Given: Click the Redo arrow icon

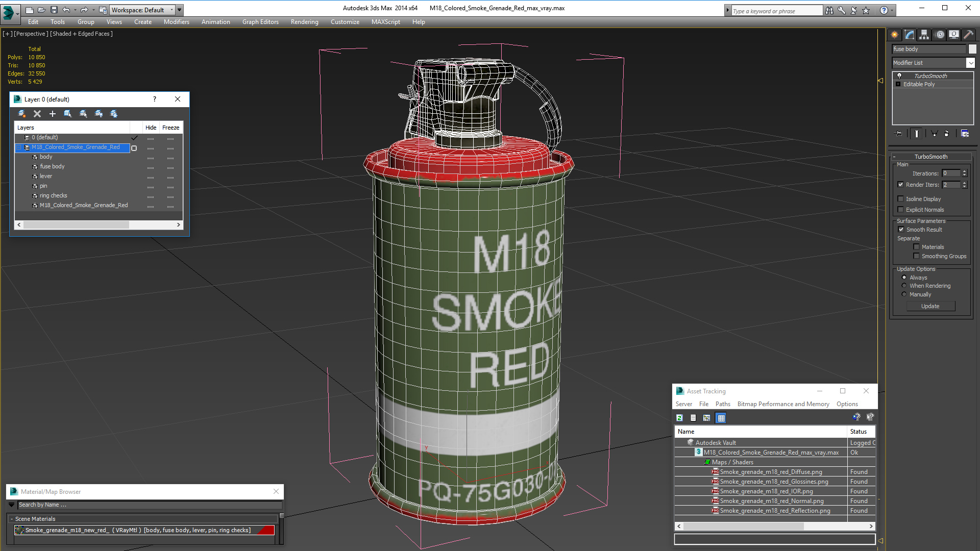Looking at the screenshot, I should [84, 10].
